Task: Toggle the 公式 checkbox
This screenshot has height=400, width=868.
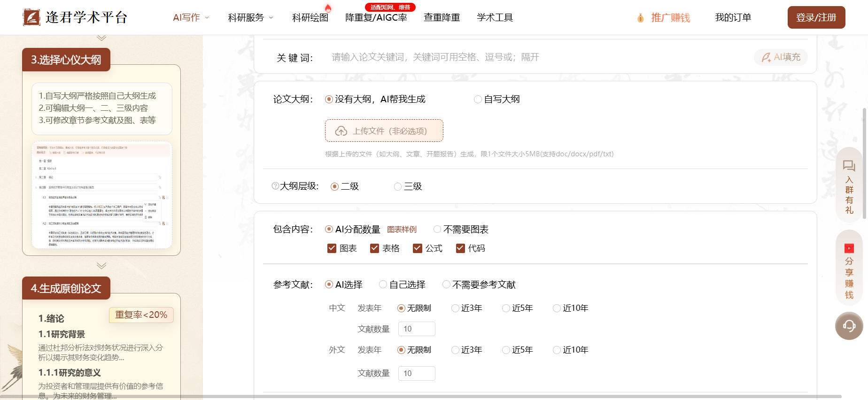Action: pyautogui.click(x=418, y=248)
